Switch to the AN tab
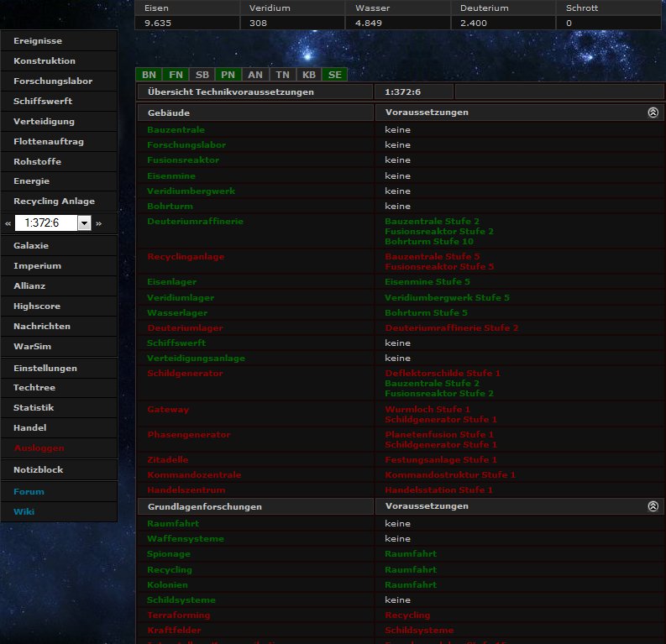 [x=255, y=75]
